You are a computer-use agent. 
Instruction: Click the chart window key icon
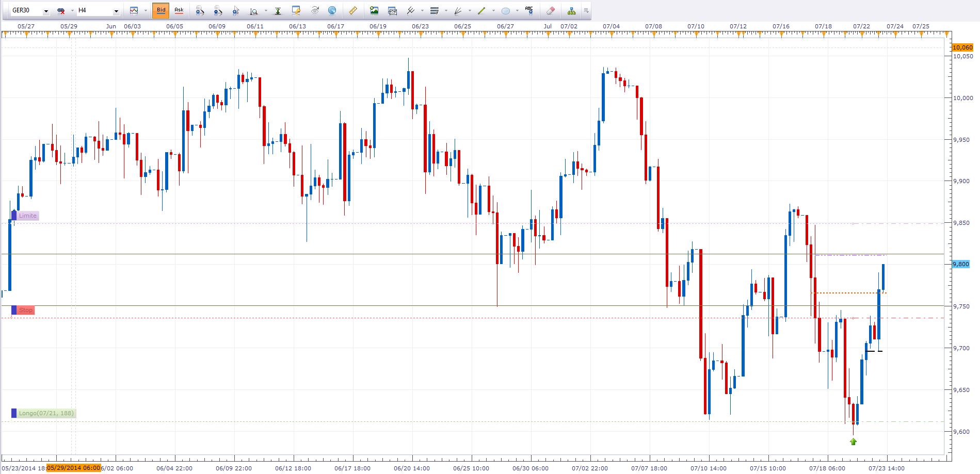click(x=296, y=10)
